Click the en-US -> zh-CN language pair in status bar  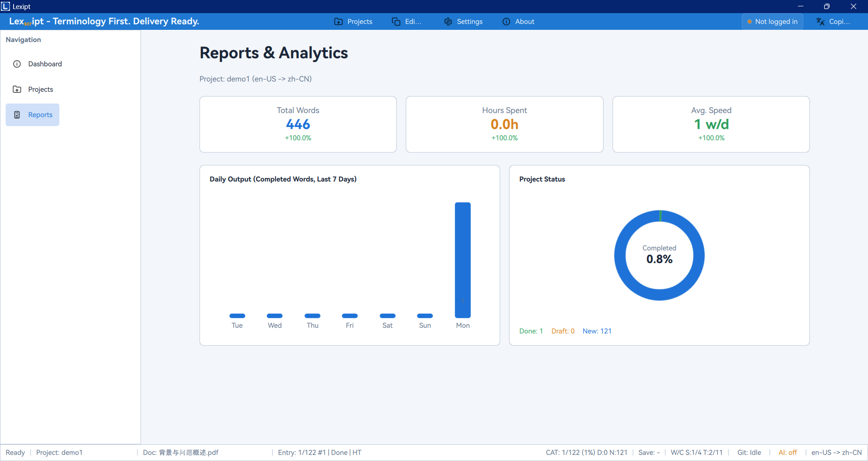point(836,452)
